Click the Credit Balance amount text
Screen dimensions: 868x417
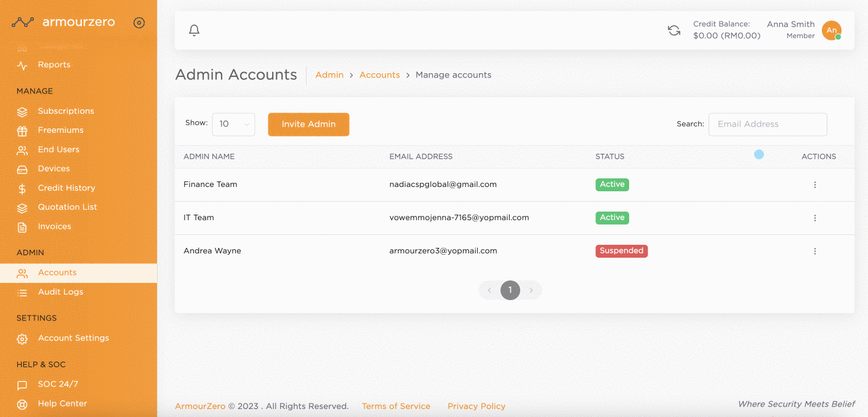point(727,36)
